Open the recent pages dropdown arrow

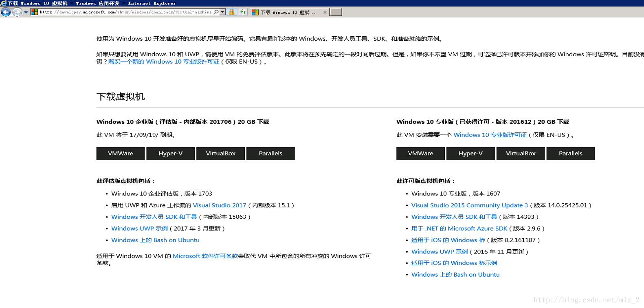pos(26,12)
